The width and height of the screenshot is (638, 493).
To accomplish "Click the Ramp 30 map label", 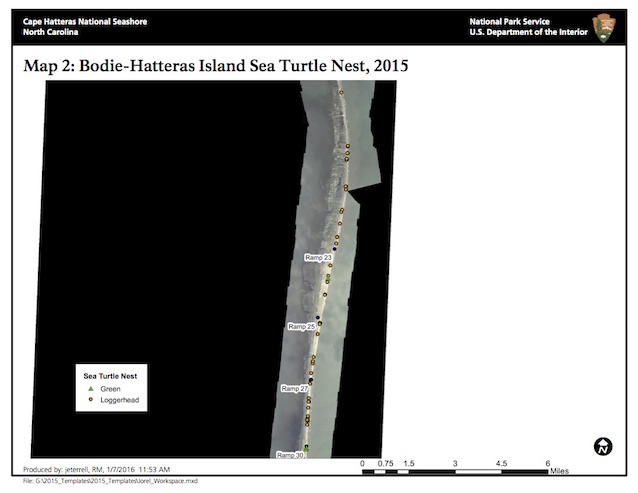I will (x=290, y=455).
